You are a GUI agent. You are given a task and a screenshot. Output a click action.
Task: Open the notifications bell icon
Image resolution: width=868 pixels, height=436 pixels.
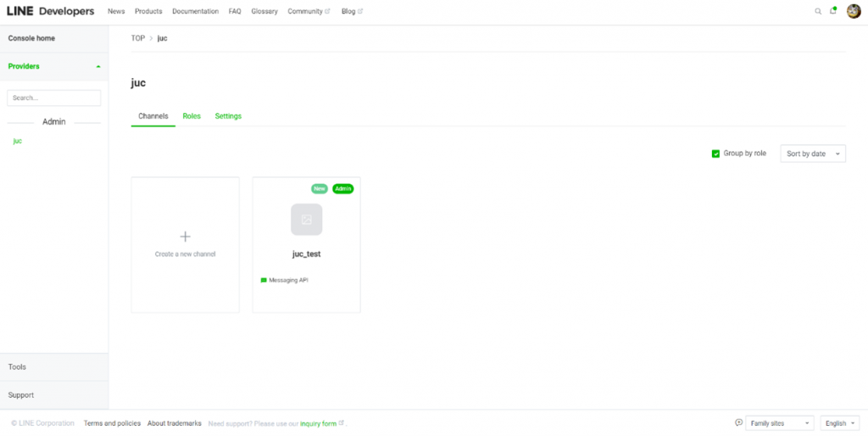coord(832,11)
